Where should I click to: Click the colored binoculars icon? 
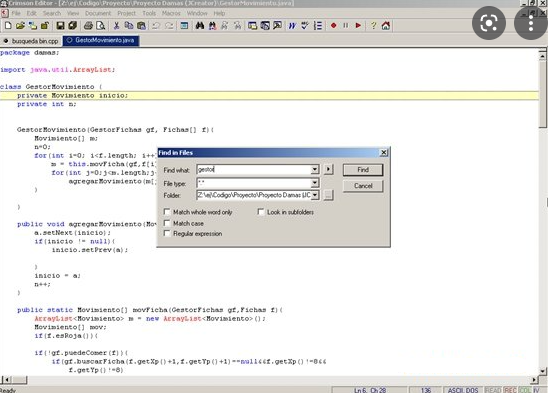(212, 26)
